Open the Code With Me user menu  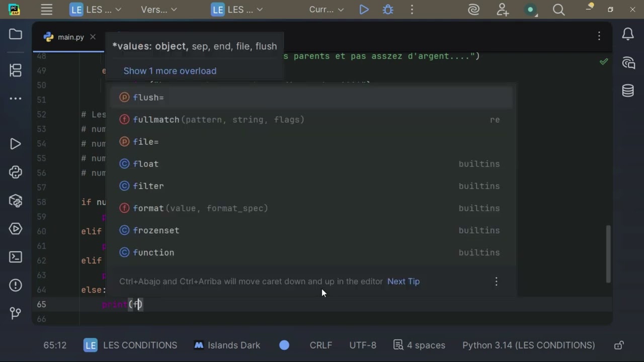tap(502, 10)
